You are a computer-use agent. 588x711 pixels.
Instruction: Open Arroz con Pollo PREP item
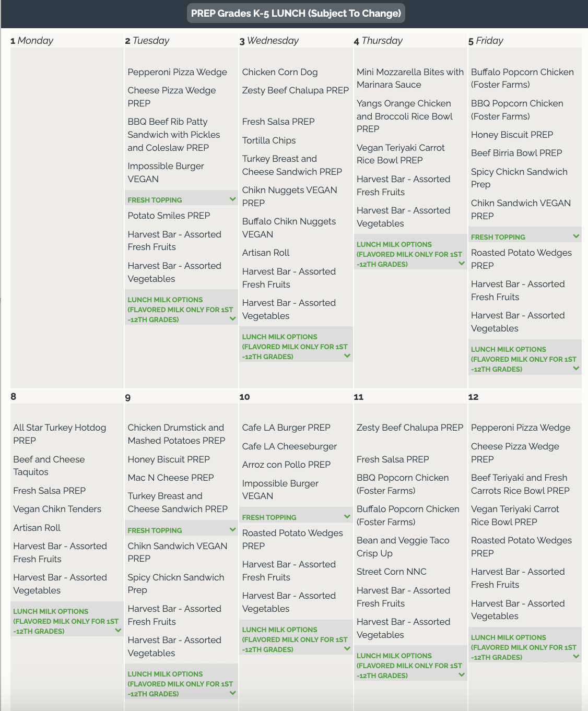pyautogui.click(x=286, y=465)
